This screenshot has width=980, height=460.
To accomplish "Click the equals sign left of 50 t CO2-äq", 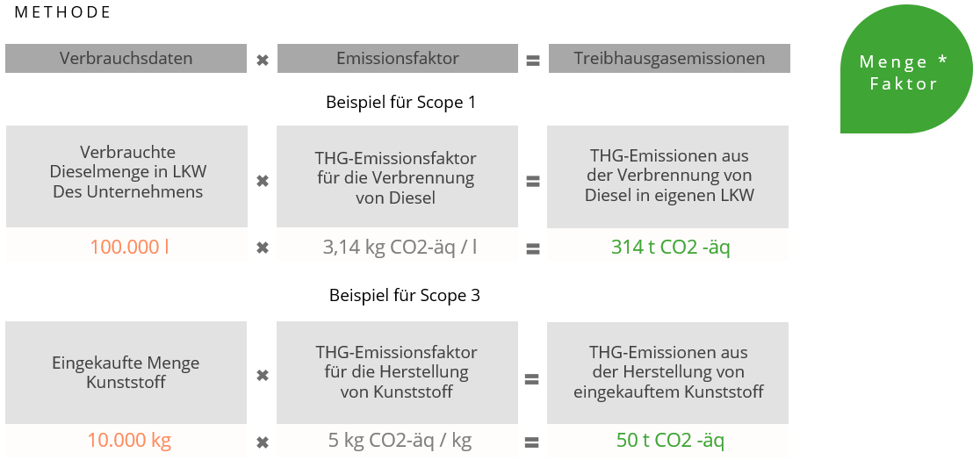I will [x=532, y=442].
